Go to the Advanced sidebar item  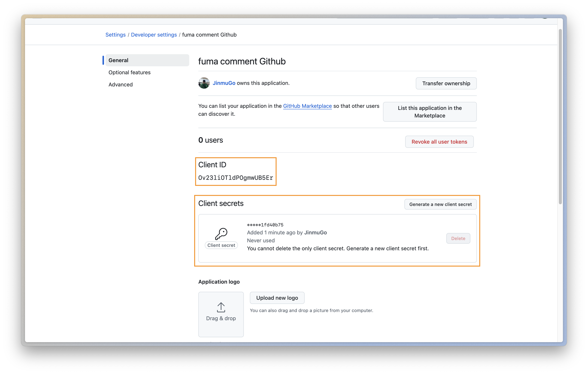pos(121,85)
